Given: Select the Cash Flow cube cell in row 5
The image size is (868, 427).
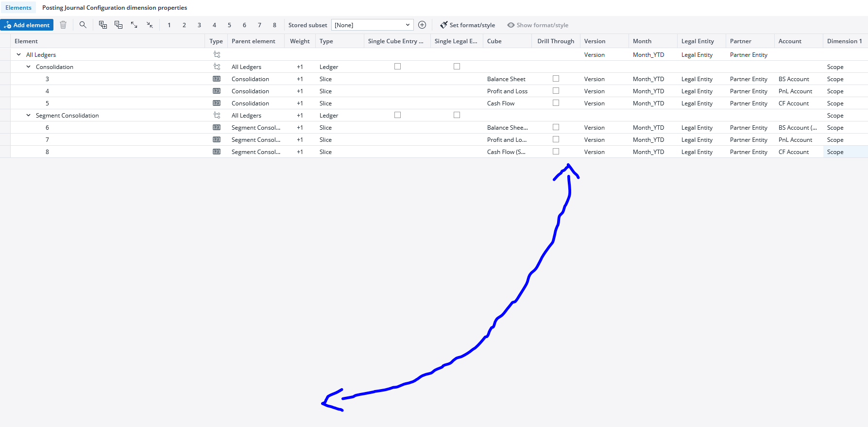Looking at the screenshot, I should [x=501, y=103].
